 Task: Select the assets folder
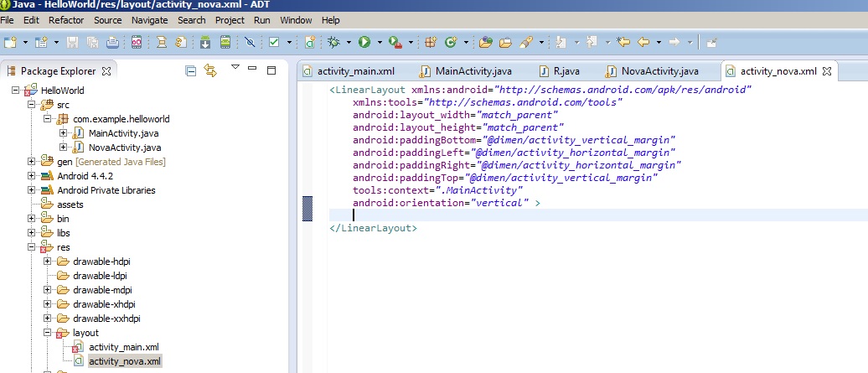(x=70, y=205)
